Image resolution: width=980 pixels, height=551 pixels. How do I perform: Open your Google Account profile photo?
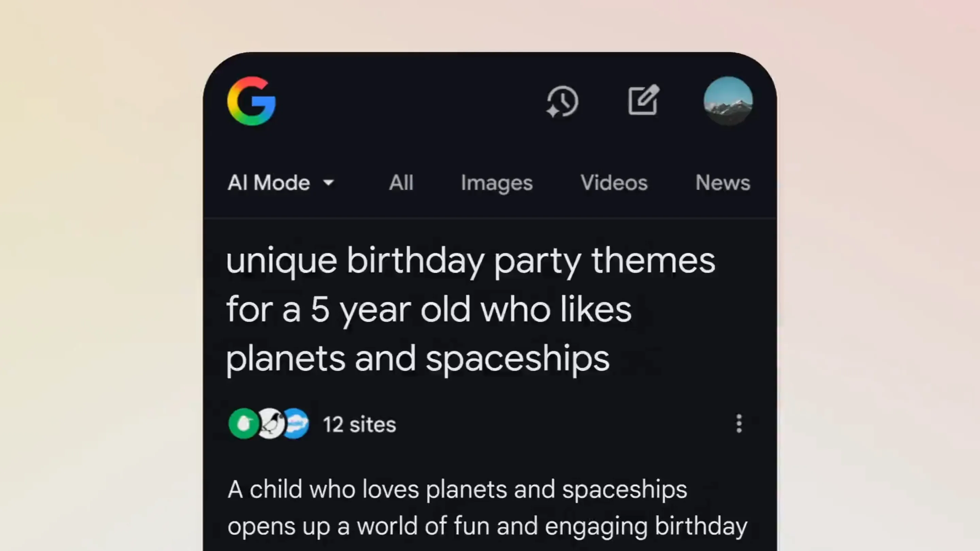pos(728,100)
